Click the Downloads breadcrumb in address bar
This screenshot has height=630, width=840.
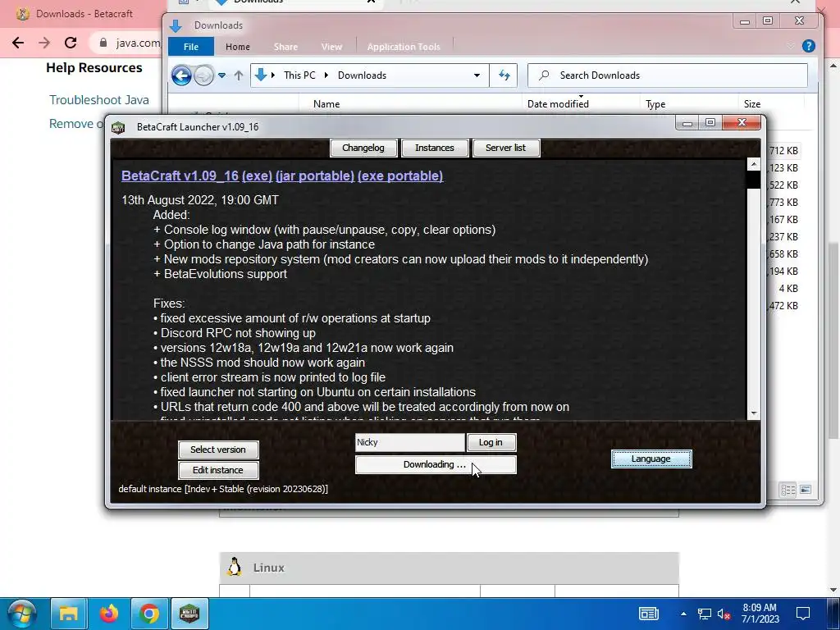[x=362, y=75]
